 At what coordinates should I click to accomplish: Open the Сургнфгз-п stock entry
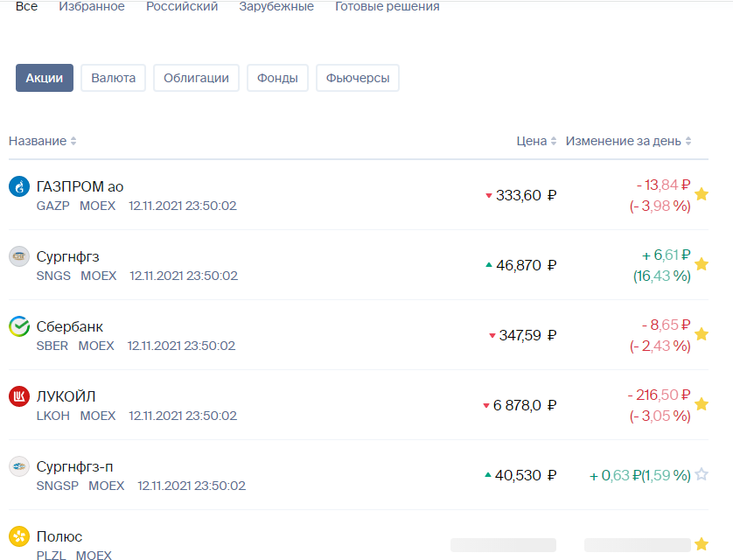[75, 466]
